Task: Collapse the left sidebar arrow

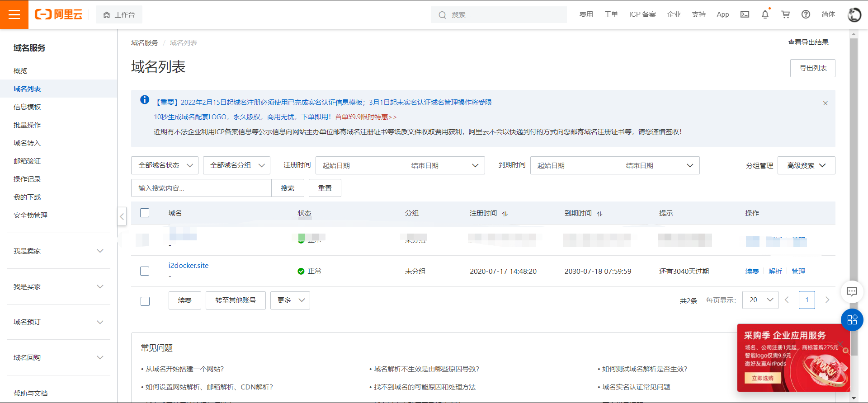Action: 122,216
